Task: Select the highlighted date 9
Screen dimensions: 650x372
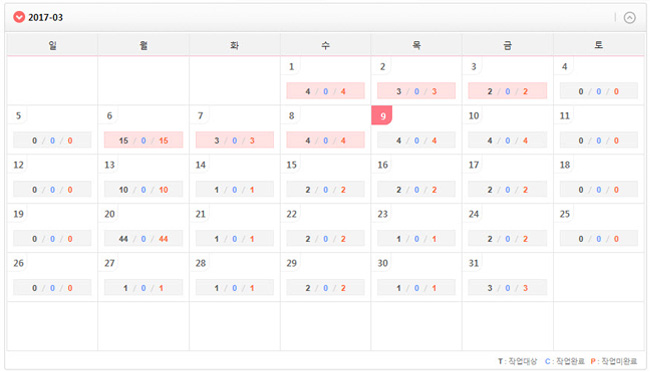Action: pyautogui.click(x=382, y=115)
